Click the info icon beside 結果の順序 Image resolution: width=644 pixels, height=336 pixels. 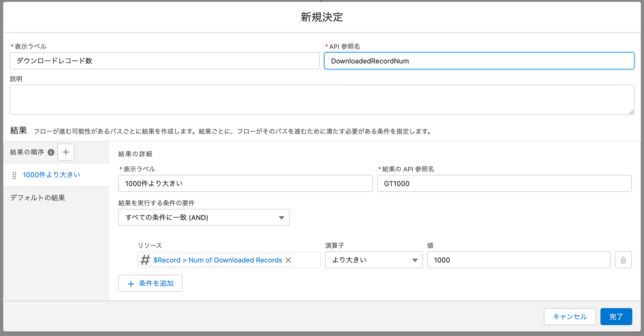point(51,152)
